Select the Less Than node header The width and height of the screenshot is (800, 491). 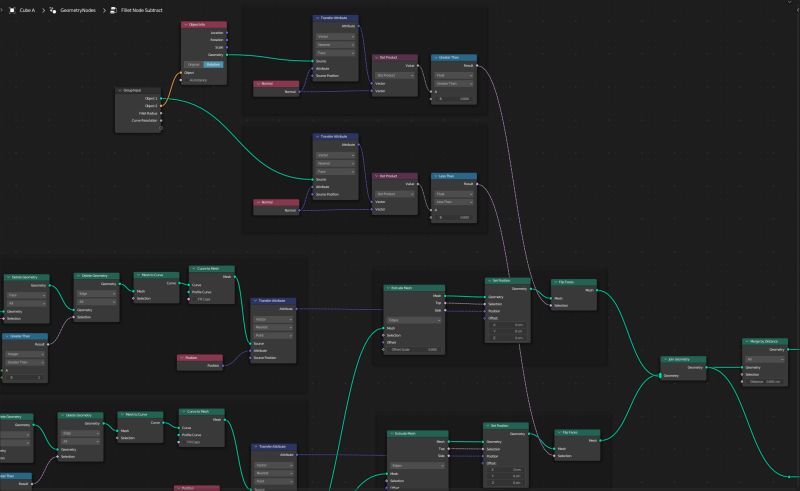(x=454, y=176)
